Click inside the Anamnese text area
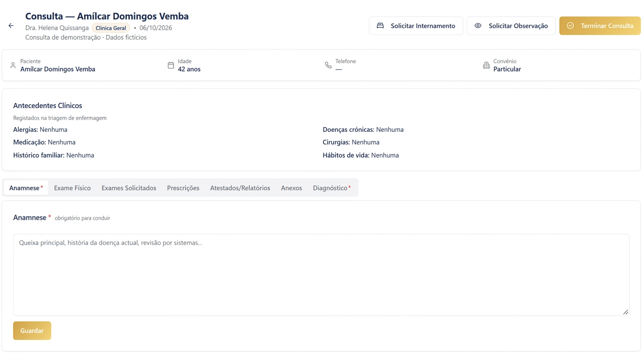 pyautogui.click(x=321, y=275)
